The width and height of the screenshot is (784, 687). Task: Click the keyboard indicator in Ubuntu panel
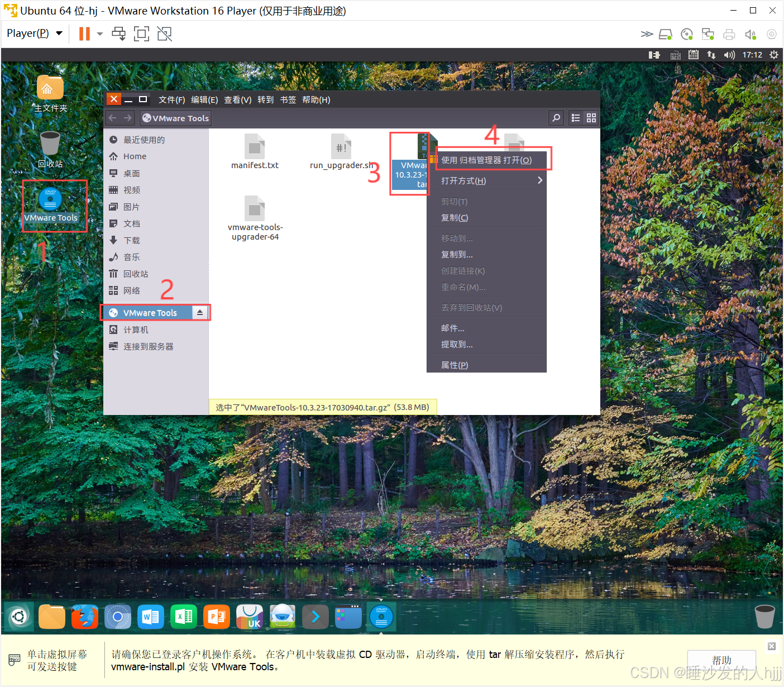pos(675,55)
